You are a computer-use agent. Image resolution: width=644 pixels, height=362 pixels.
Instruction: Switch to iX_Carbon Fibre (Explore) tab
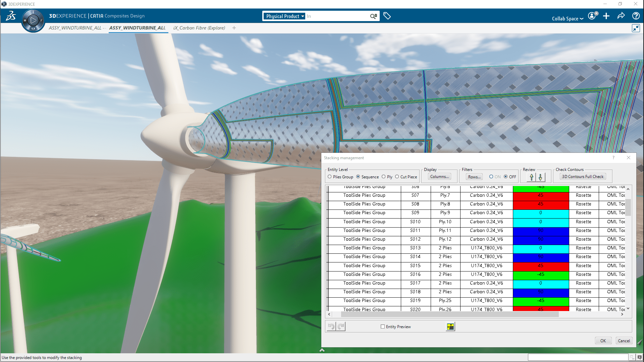tap(199, 28)
